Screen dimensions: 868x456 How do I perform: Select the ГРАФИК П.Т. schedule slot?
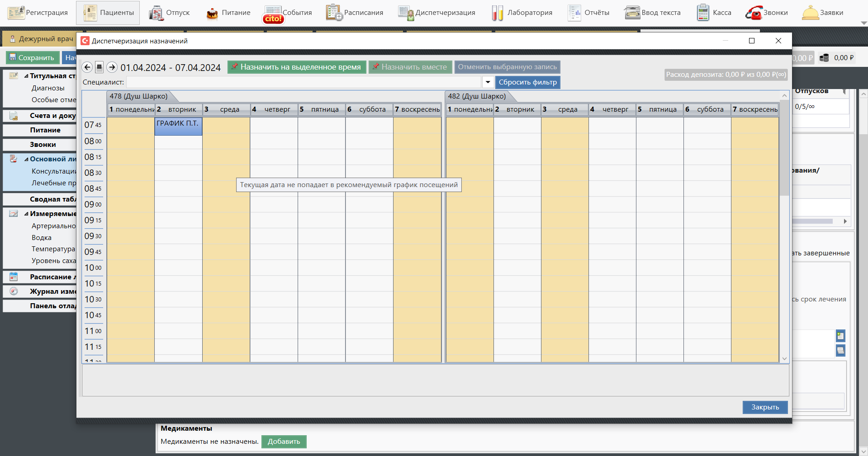178,127
